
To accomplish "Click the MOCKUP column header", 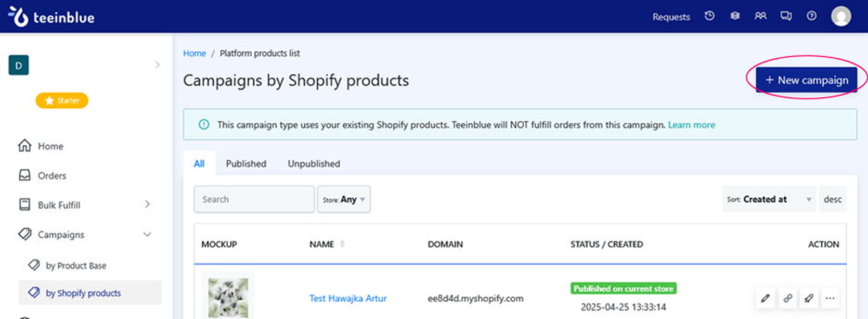I will (219, 244).
